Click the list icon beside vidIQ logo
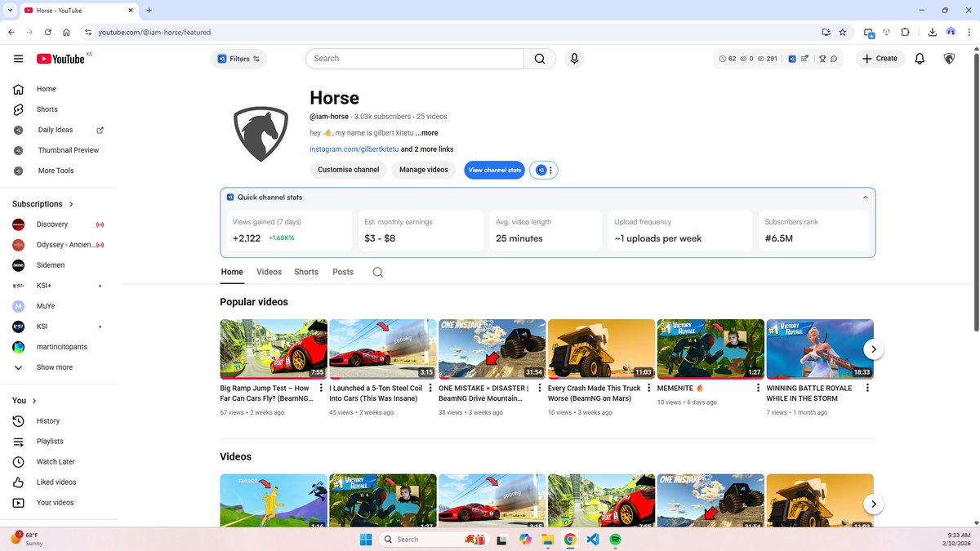 pyautogui.click(x=805, y=59)
